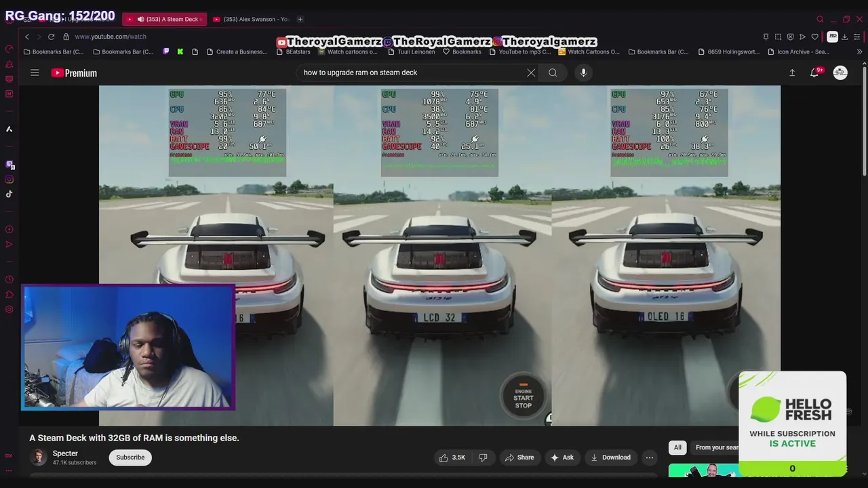Start voice search with microphone icon
The image size is (868, 488).
point(583,73)
